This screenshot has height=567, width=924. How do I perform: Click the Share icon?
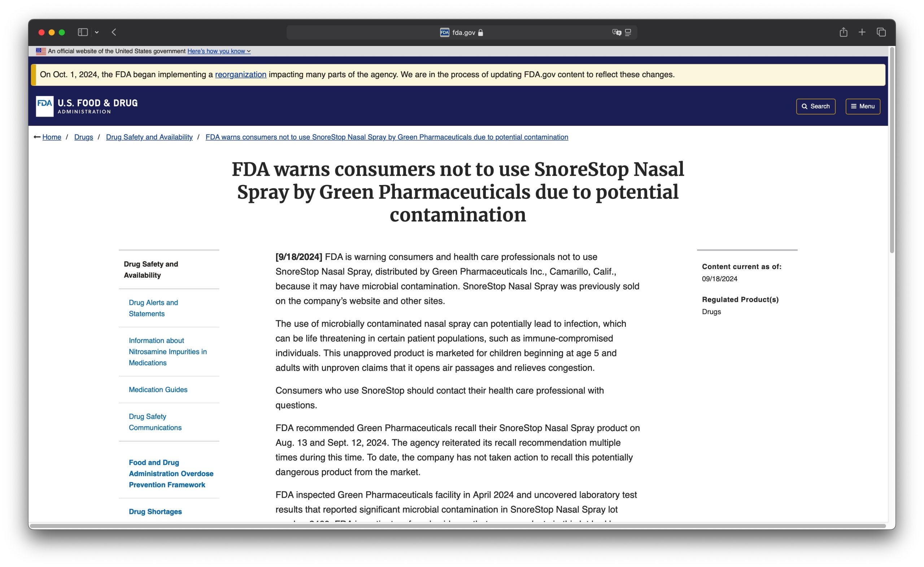tap(844, 32)
